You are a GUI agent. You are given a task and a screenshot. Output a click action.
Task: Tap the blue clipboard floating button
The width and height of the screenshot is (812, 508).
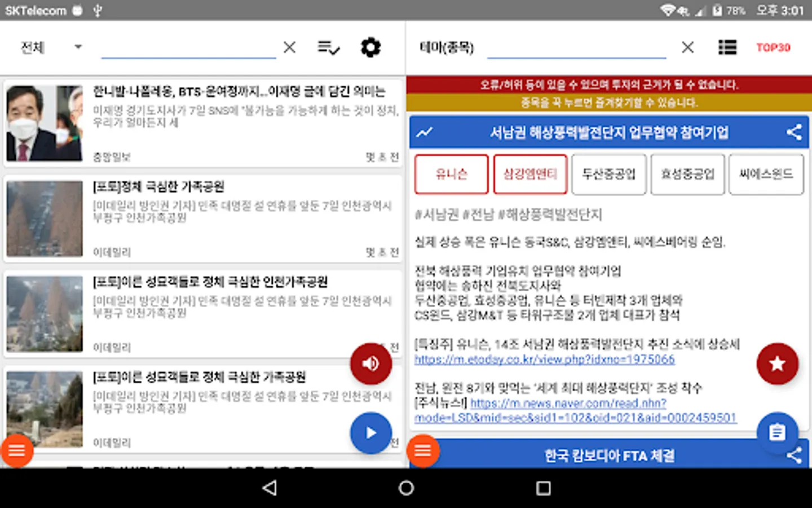point(777,433)
